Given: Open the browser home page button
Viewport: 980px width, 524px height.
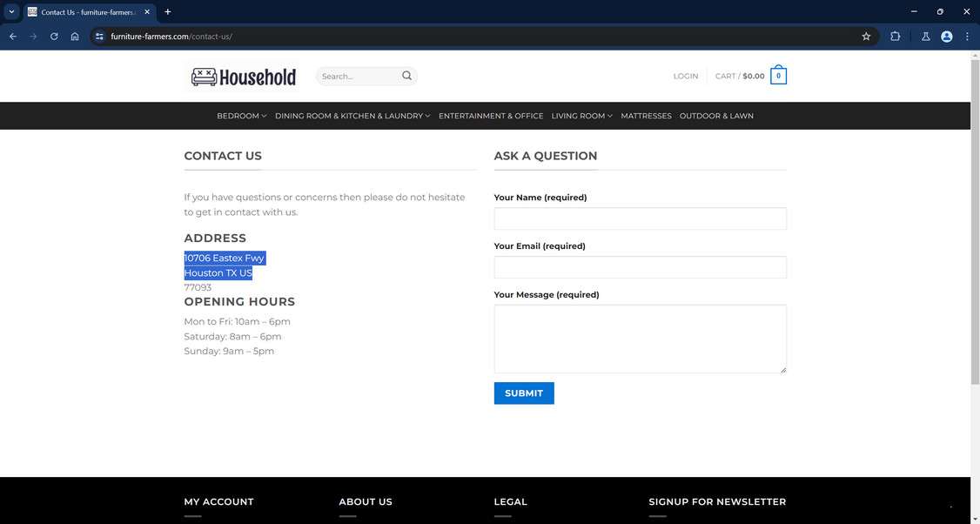Looking at the screenshot, I should point(74,37).
